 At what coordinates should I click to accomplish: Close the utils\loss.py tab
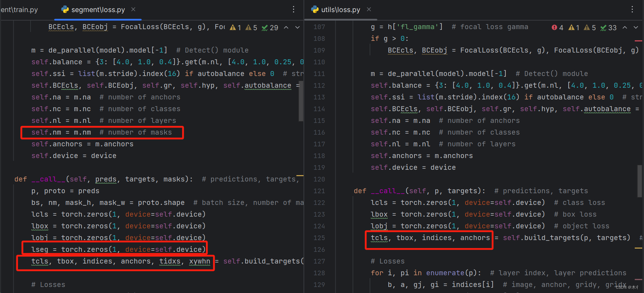pyautogui.click(x=369, y=9)
